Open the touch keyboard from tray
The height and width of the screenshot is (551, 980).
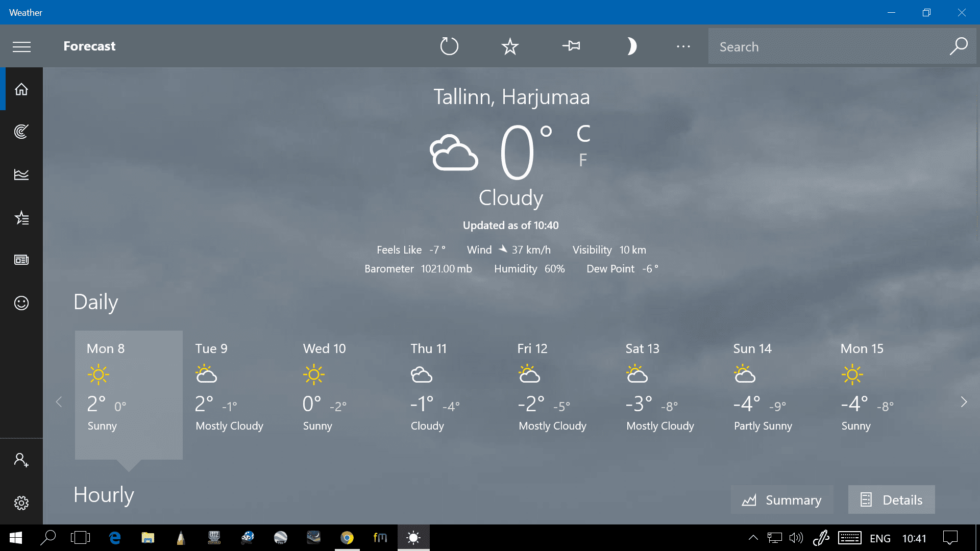(x=849, y=538)
